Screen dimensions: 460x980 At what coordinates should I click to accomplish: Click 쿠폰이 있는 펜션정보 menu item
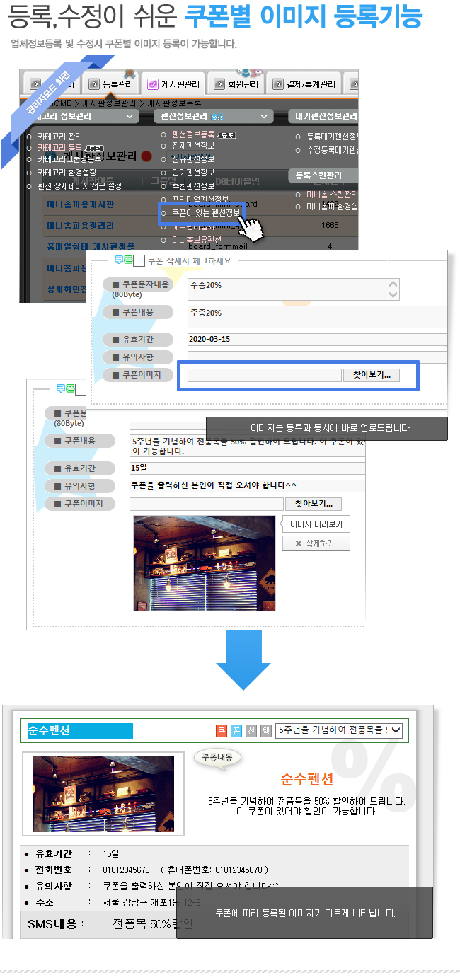207,212
